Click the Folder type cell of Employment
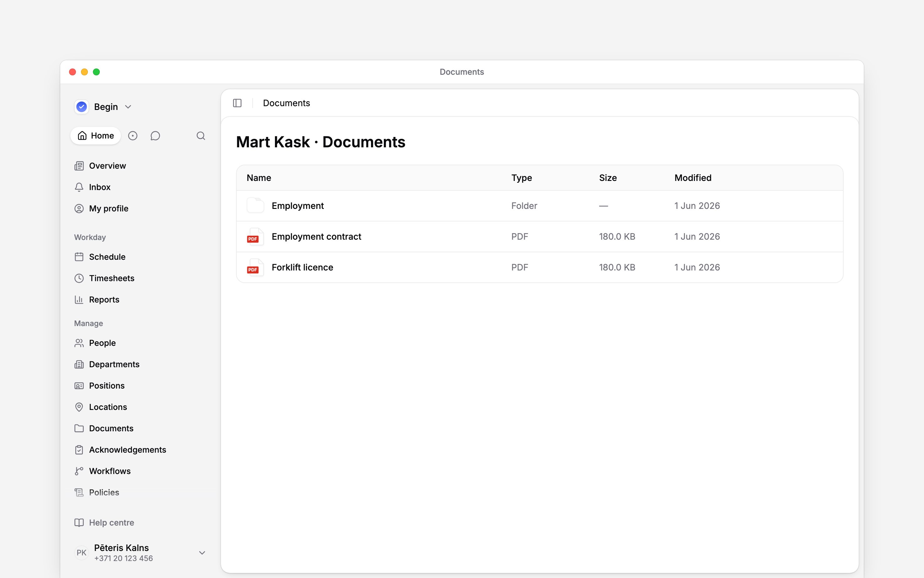 [524, 206]
